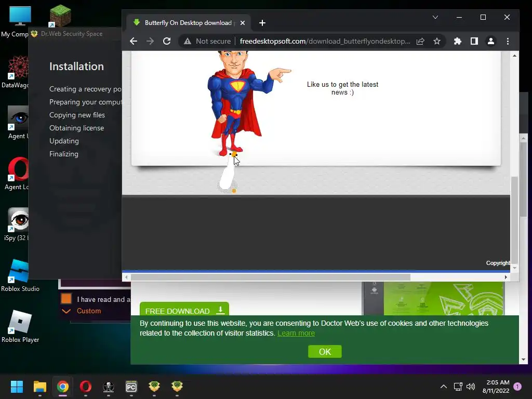Open Roblox Player desktop shortcut

pos(20,326)
